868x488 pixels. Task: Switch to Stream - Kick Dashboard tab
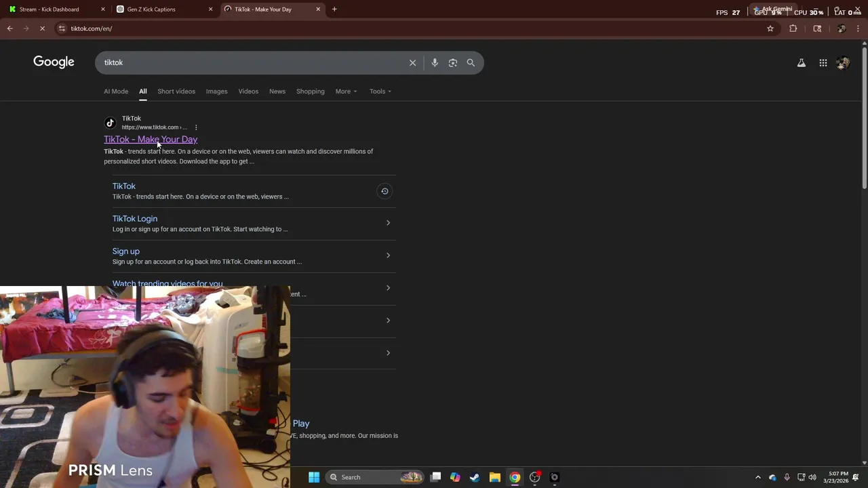pyautogui.click(x=56, y=9)
